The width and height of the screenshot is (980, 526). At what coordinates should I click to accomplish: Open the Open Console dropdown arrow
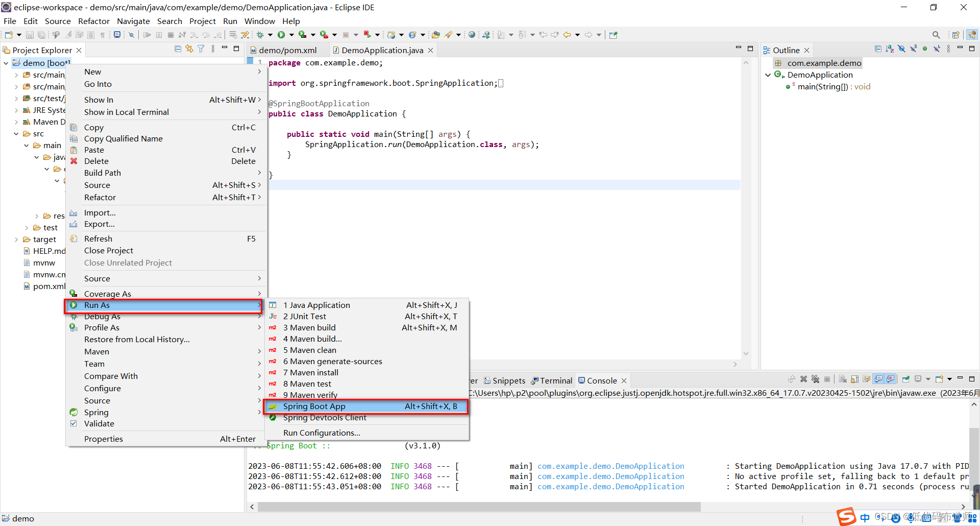click(x=949, y=379)
